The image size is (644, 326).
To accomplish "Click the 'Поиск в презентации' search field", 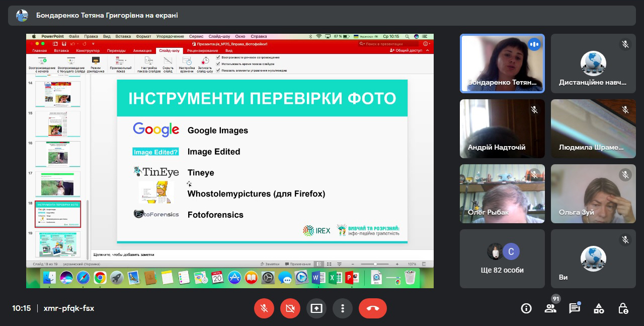I will pyautogui.click(x=388, y=44).
